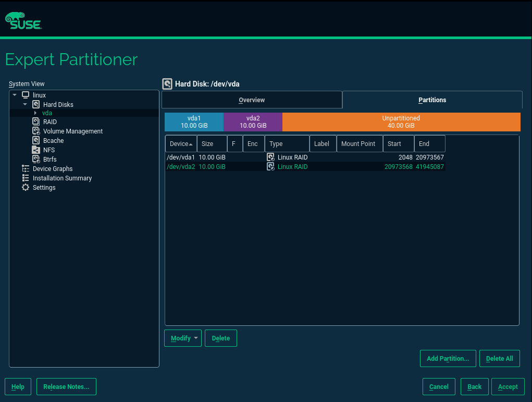The image size is (532, 402).
Task: Click the NFS share icon
Action: click(x=36, y=150)
